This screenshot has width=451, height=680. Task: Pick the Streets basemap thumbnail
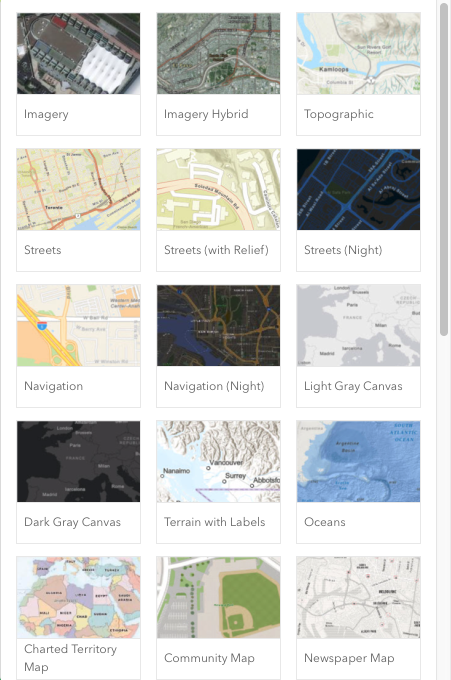click(78, 190)
